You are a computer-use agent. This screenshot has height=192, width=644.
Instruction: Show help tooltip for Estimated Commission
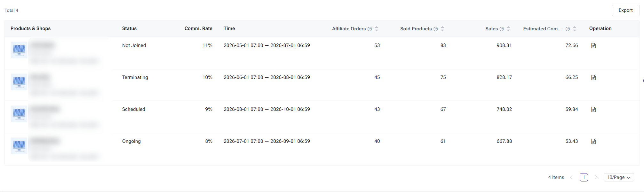(x=568, y=29)
